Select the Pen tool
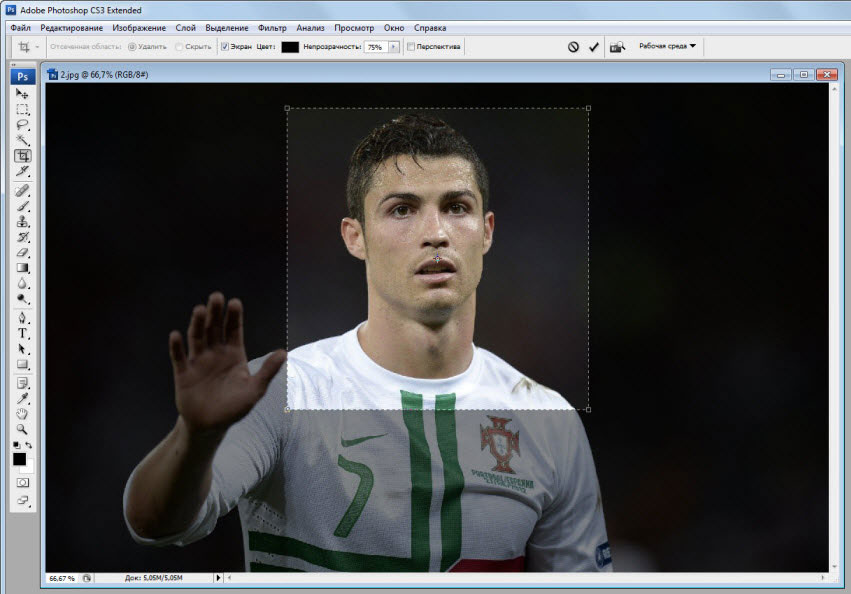 pyautogui.click(x=22, y=318)
